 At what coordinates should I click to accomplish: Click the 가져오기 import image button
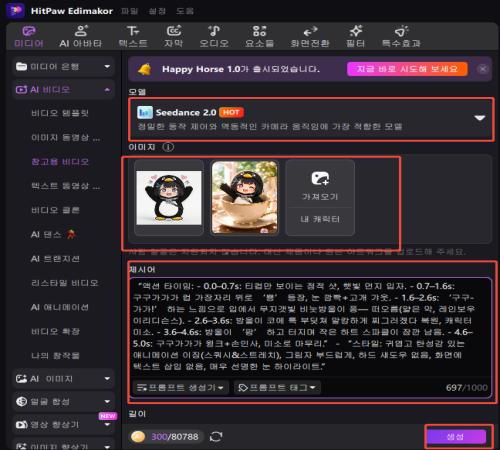coord(320,184)
